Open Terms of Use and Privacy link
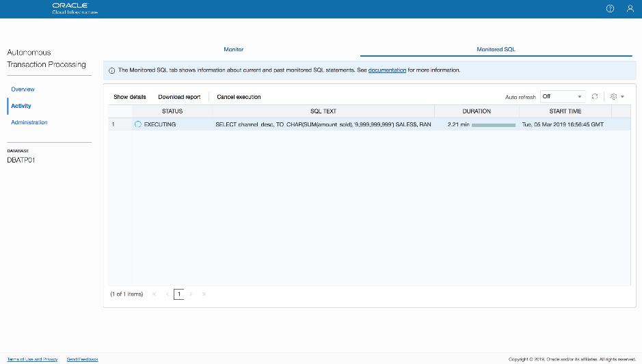The height and width of the screenshot is (364, 642). (x=32, y=359)
